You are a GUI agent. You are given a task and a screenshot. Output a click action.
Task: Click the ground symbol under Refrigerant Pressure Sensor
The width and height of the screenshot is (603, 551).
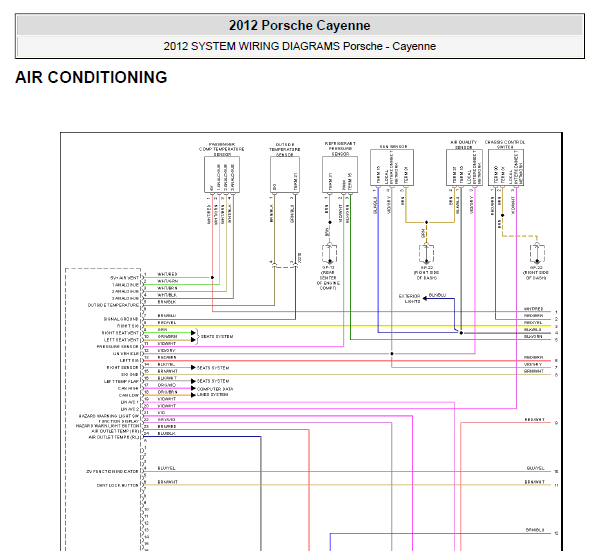coord(329,253)
